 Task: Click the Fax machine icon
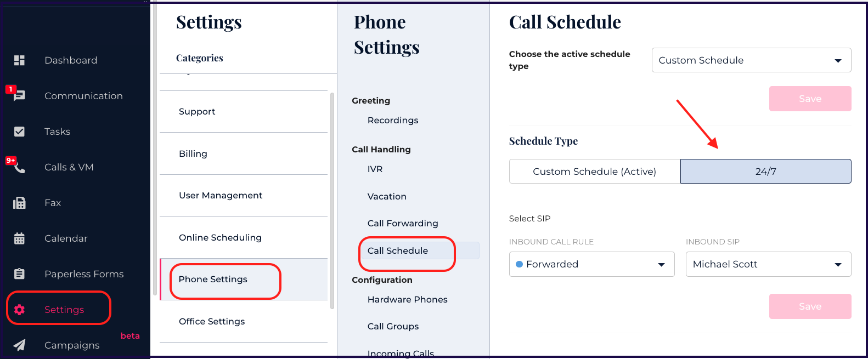(x=19, y=203)
